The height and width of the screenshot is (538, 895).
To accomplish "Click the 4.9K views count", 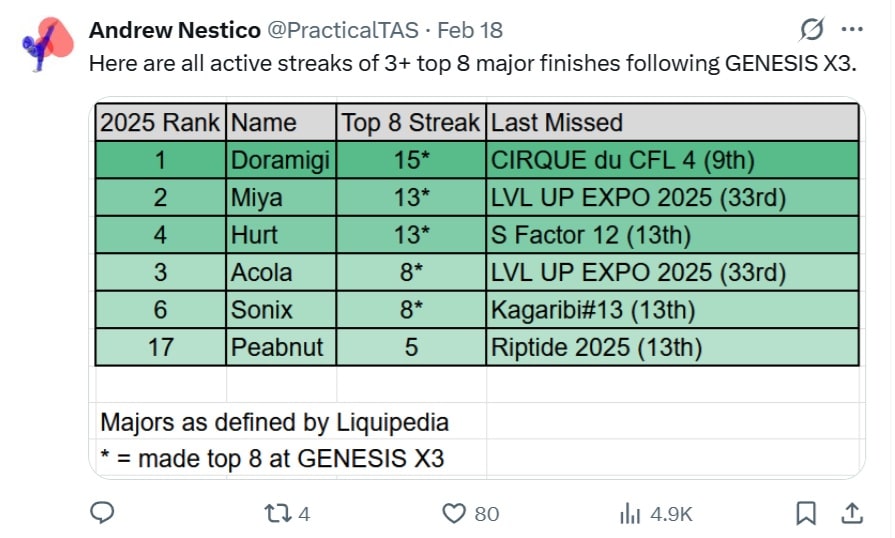I will 671,513.
